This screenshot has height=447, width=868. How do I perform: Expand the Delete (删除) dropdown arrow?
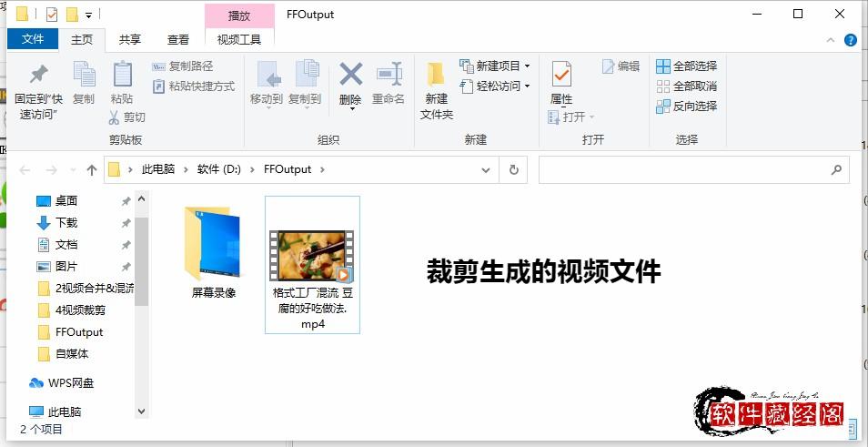coord(352,109)
